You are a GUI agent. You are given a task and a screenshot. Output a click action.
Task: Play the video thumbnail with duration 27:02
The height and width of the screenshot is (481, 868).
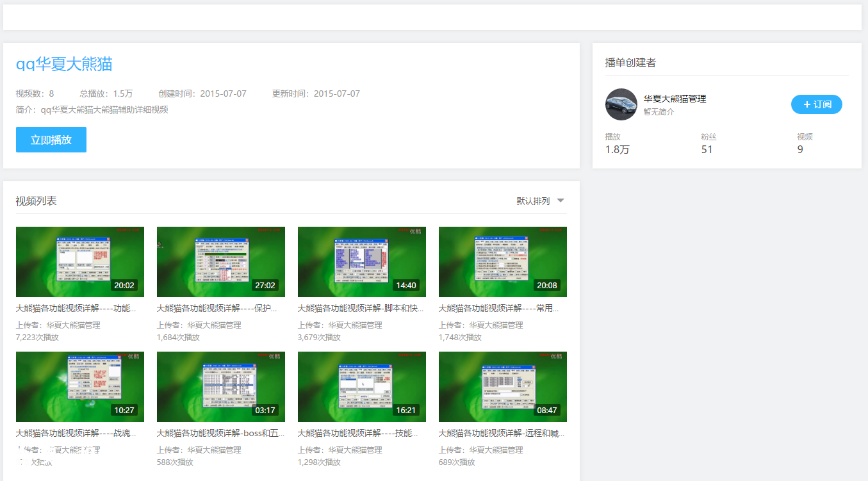221,261
